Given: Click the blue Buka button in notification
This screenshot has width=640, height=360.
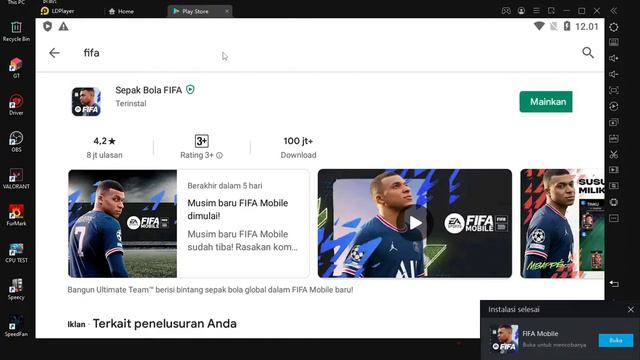Looking at the screenshot, I should click(x=616, y=340).
